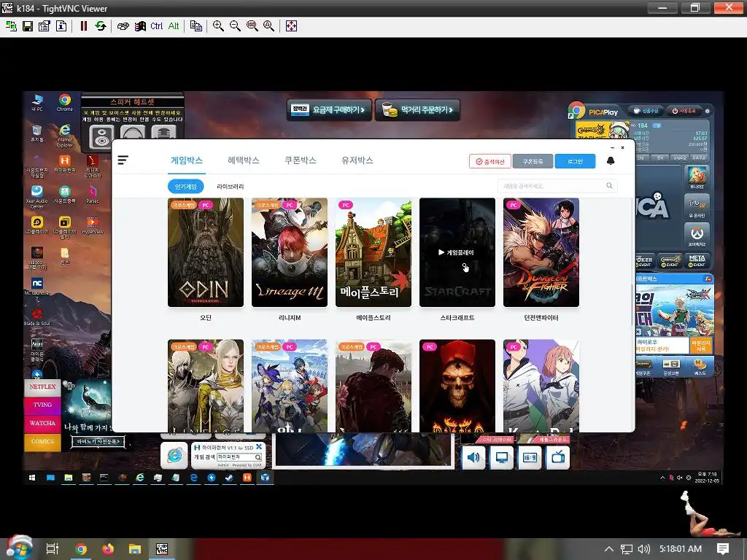Open Firefox from the local taskbar

pos(108,550)
